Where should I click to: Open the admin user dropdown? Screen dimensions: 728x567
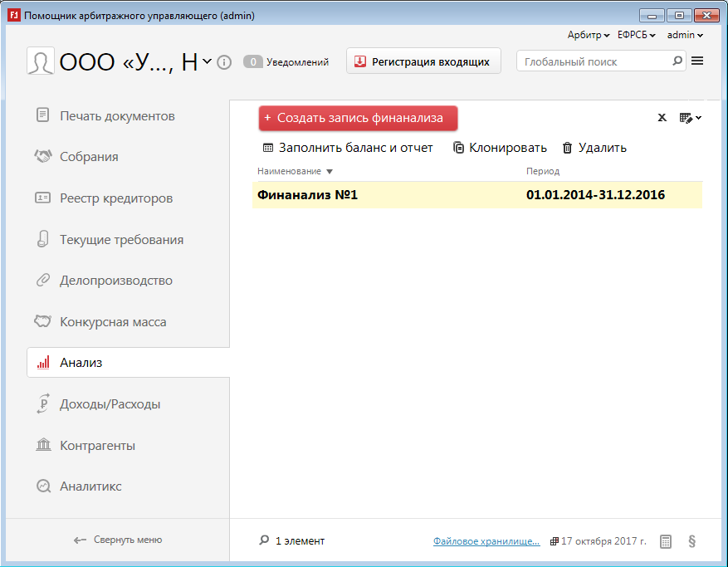click(685, 35)
